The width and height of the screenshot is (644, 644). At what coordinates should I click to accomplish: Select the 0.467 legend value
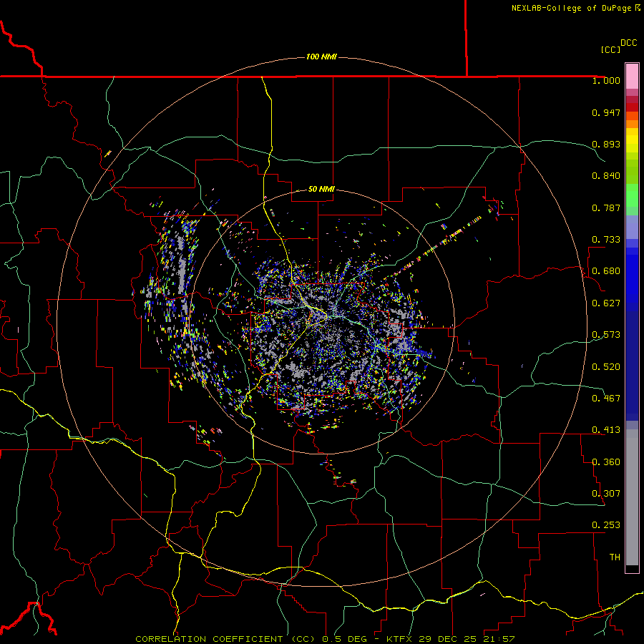(606, 399)
